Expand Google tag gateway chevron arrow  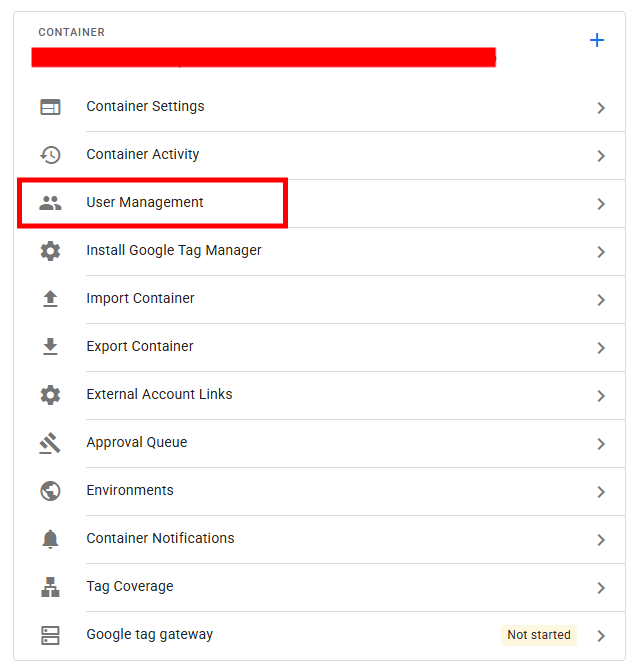601,636
